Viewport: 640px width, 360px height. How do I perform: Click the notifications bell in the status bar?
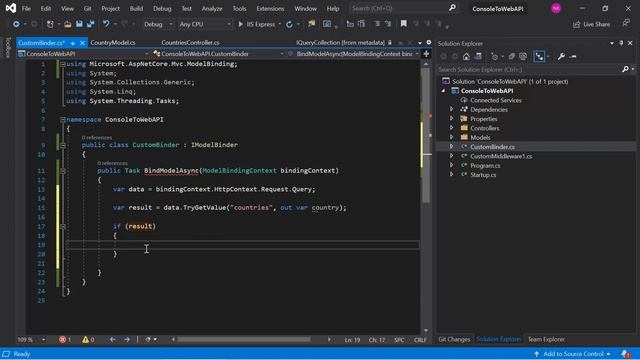click(x=625, y=354)
